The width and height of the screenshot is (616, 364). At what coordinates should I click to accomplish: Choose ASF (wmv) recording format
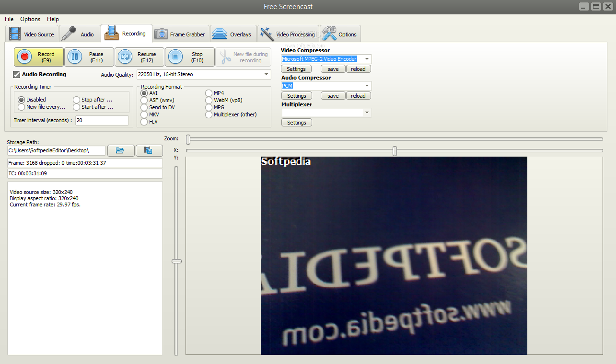click(144, 100)
